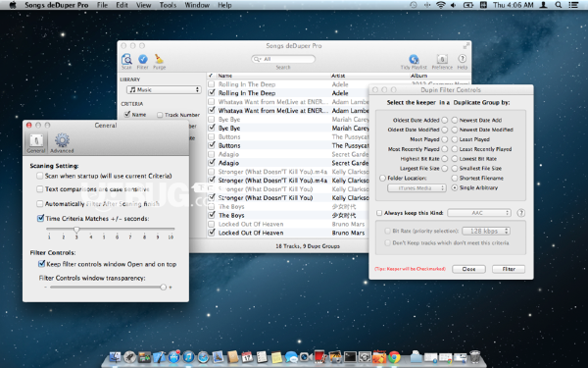Toggle fullscreen arrows of Songs deDuper window
588x368 pixels.
pos(466,46)
